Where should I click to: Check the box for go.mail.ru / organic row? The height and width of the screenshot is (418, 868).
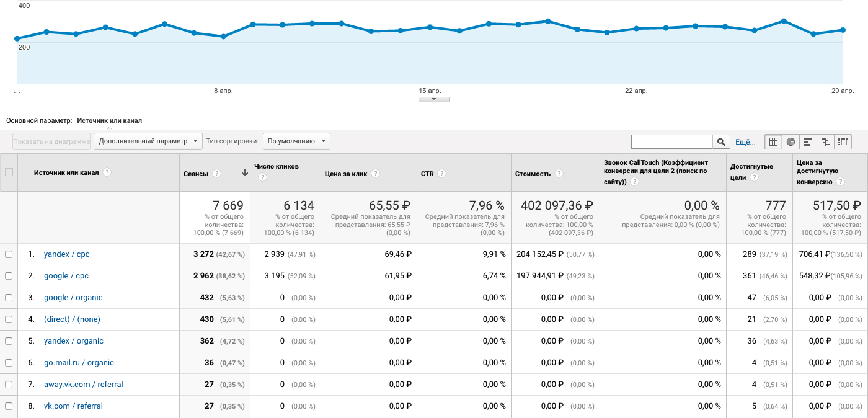coord(9,363)
